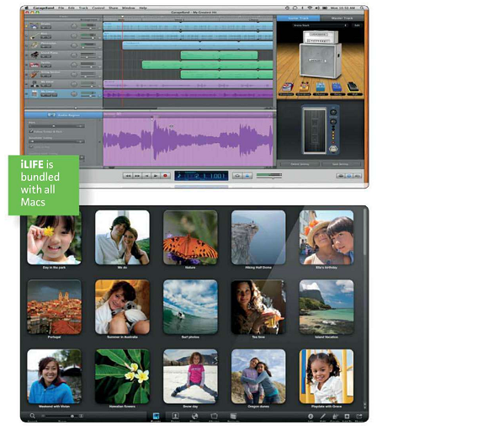Image resolution: width=504 pixels, height=436 pixels.
Task: Open the 'Portugal' event thumbnail
Action: pos(54,306)
